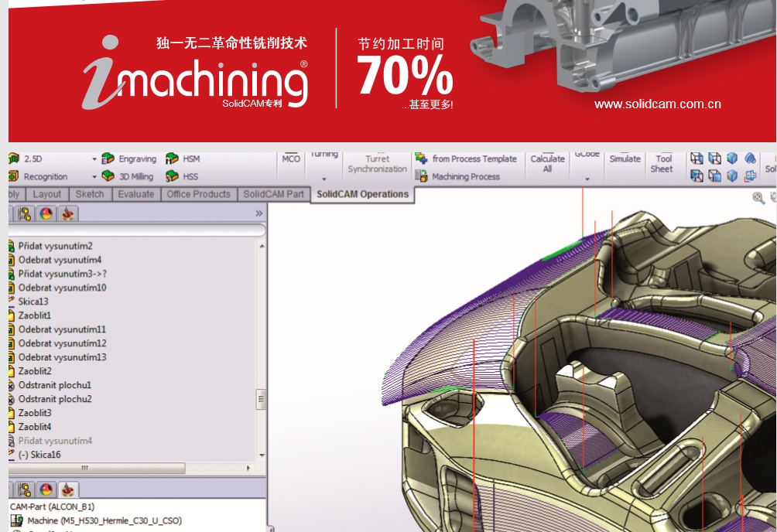
Task: Open ConfigurationManager icon in lower panel
Action: [x=25, y=490]
